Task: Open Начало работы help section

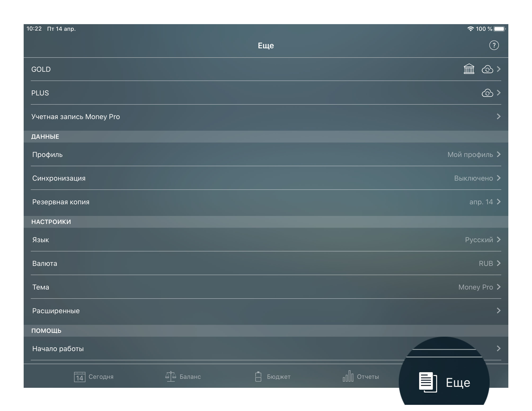Action: (266, 348)
